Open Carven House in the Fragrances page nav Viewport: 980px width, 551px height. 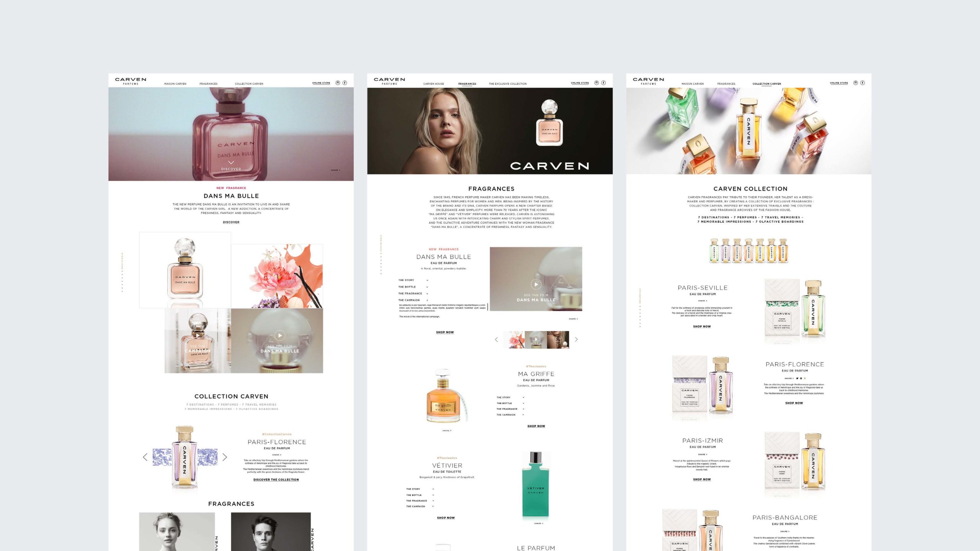pos(434,84)
